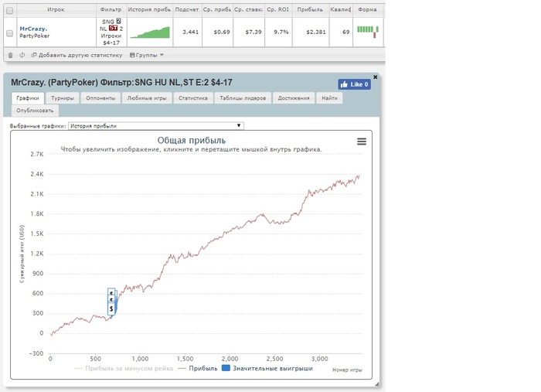Viewport: 541px width, 392px height.
Task: Click the Facebook Like thumbs-up button
Action: pos(354,84)
